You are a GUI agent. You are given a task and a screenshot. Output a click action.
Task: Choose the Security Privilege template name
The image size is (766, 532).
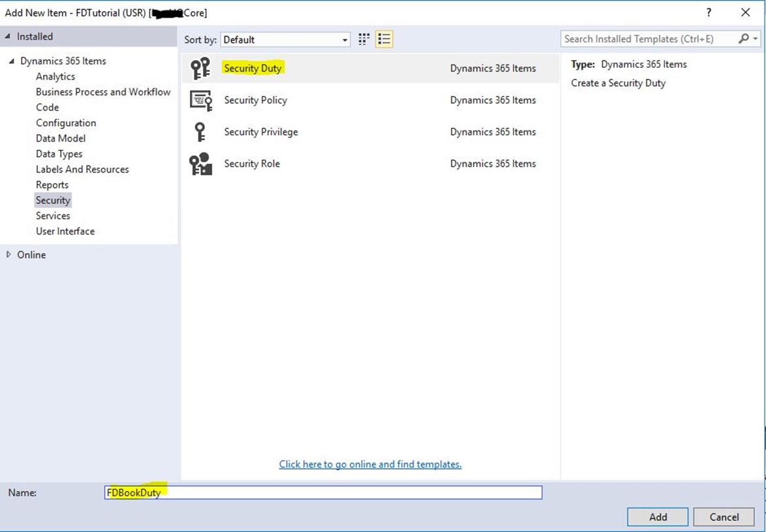tap(261, 132)
